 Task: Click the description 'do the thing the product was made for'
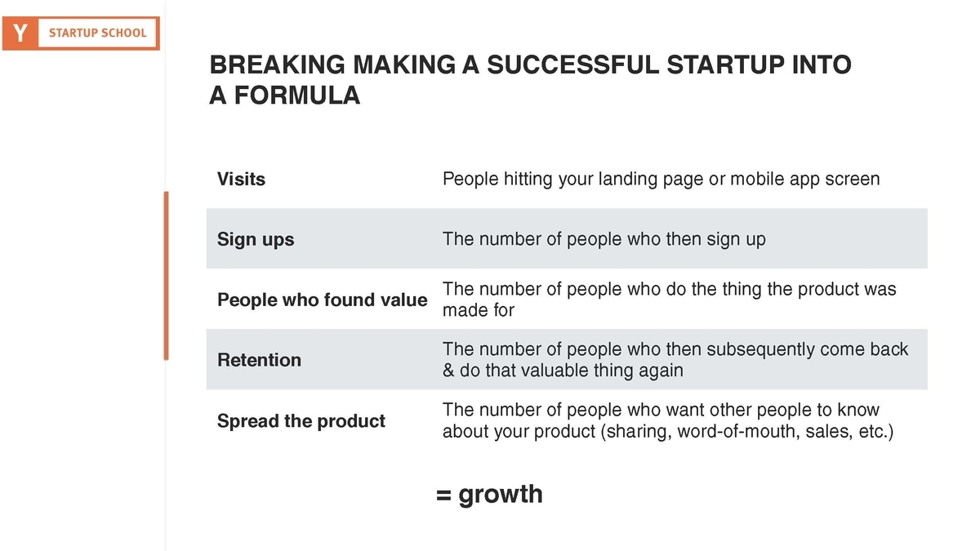[670, 300]
